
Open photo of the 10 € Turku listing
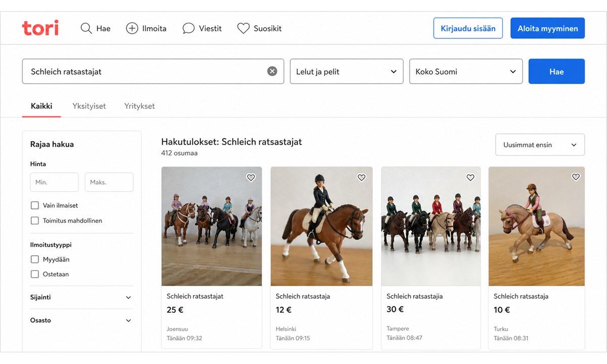pos(537,226)
